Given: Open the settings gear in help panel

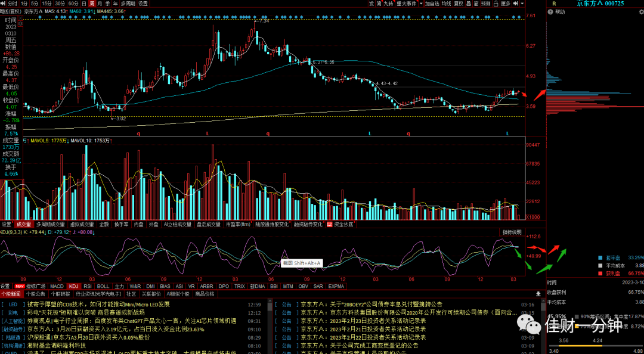Looking at the screenshot, I should [x=641, y=12].
